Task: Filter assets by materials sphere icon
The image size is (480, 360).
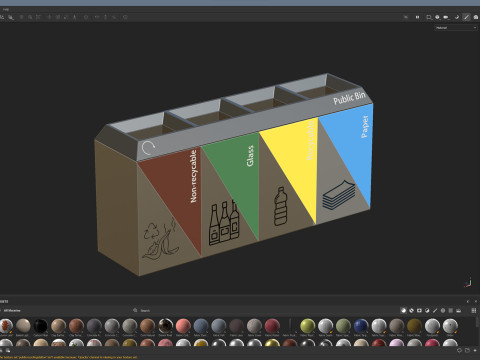Action: tap(403, 310)
